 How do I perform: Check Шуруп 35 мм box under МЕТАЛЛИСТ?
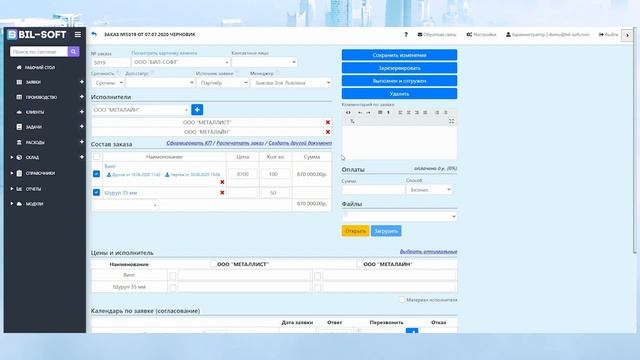[172, 288]
